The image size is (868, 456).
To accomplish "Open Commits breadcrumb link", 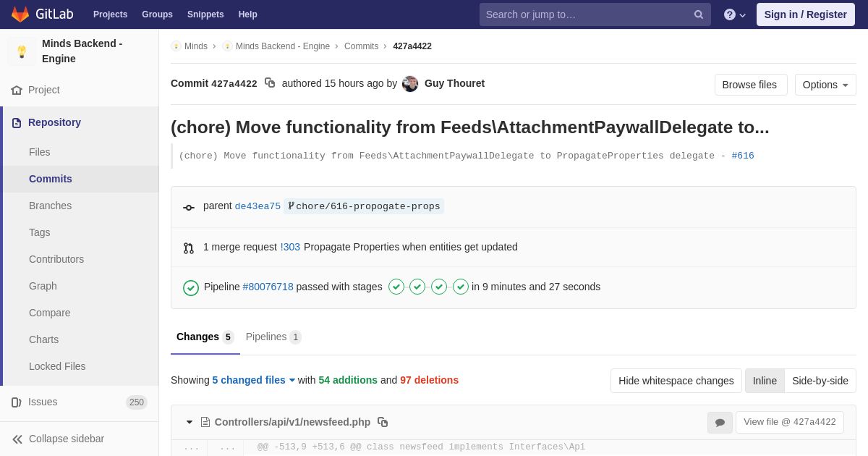I will [361, 46].
